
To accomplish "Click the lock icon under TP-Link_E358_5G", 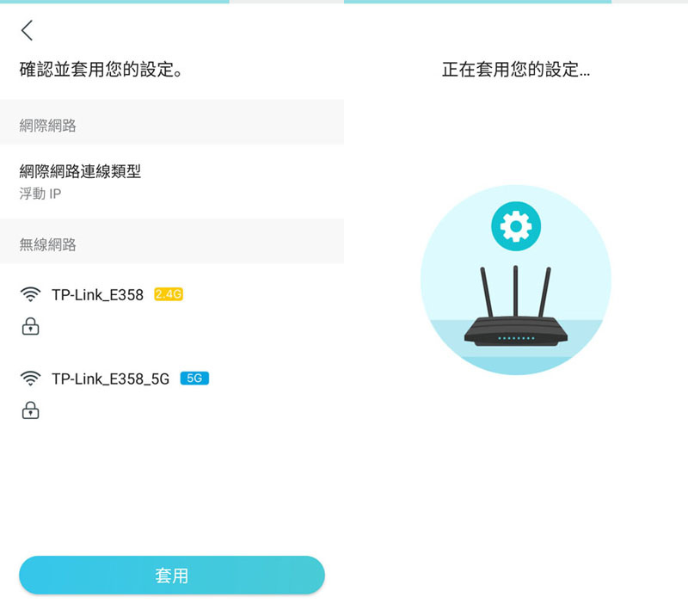I will pyautogui.click(x=30, y=410).
